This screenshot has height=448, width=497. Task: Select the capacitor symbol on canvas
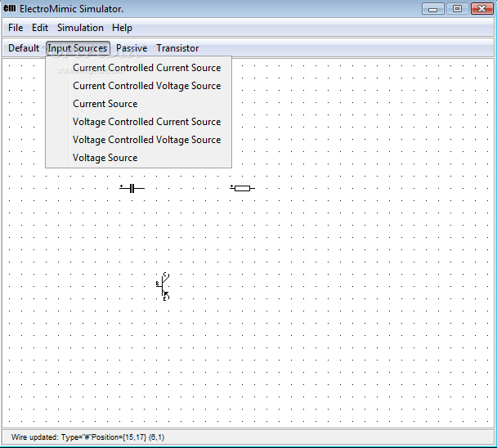[x=132, y=188]
